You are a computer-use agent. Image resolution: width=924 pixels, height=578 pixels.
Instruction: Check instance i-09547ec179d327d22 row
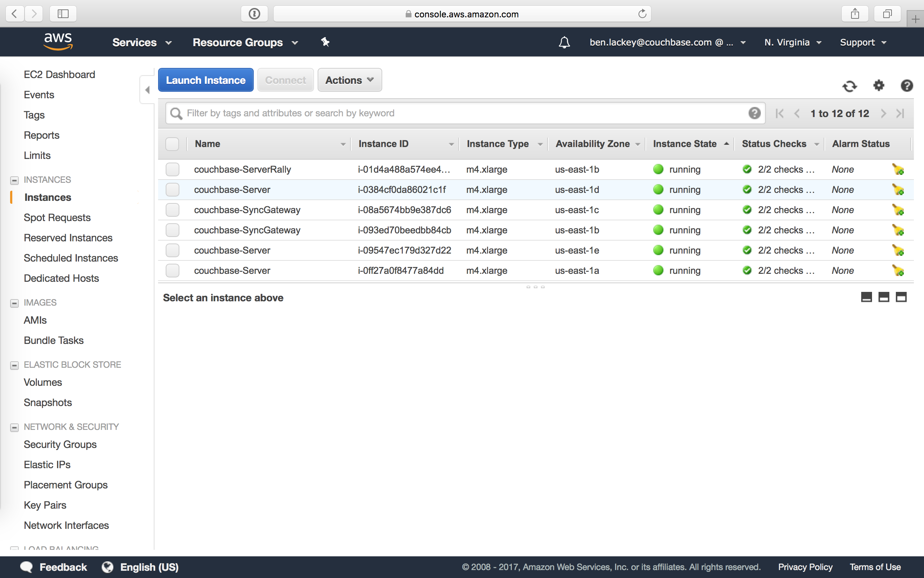tap(172, 250)
